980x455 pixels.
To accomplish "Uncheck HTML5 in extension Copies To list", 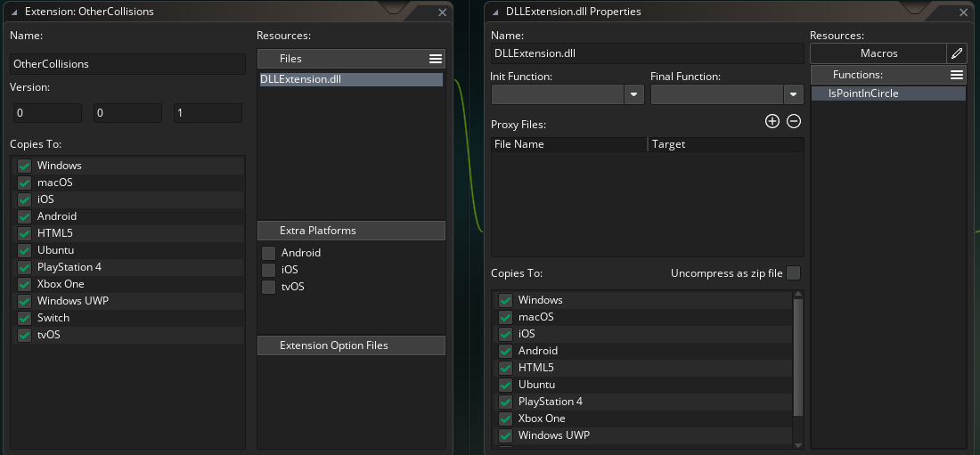I will [24, 234].
